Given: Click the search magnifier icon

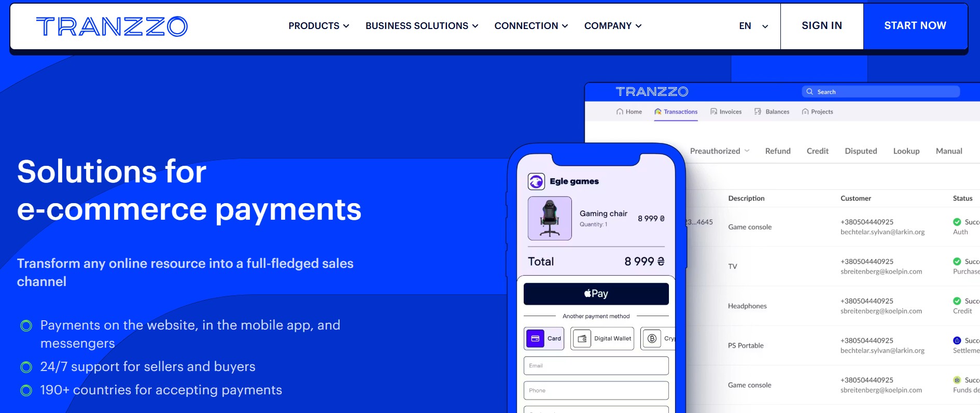Looking at the screenshot, I should click(x=809, y=92).
